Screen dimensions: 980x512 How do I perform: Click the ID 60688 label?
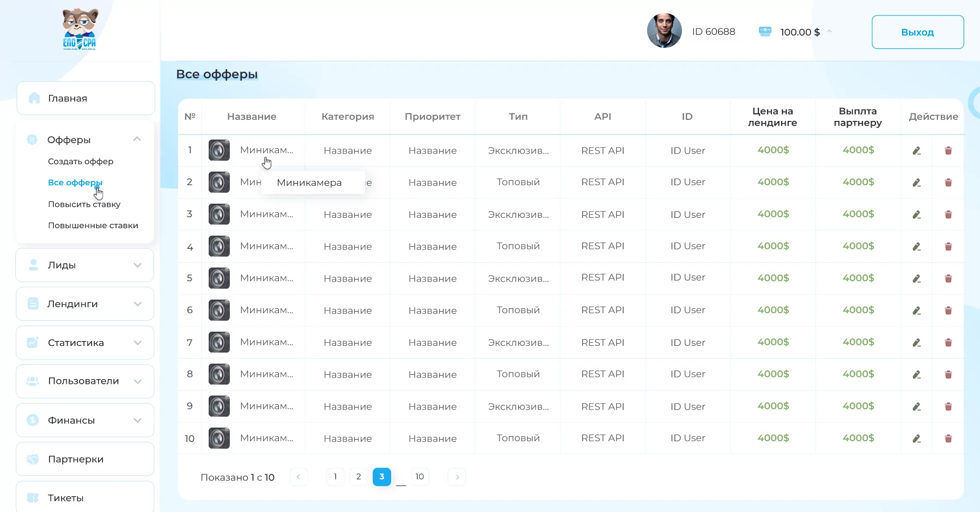714,32
